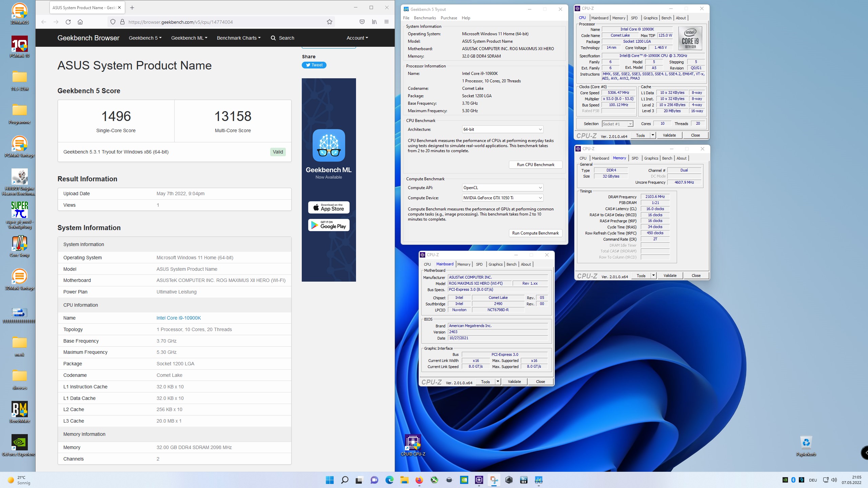Click Firefox address bar URL
868x488 pixels.
pyautogui.click(x=180, y=22)
